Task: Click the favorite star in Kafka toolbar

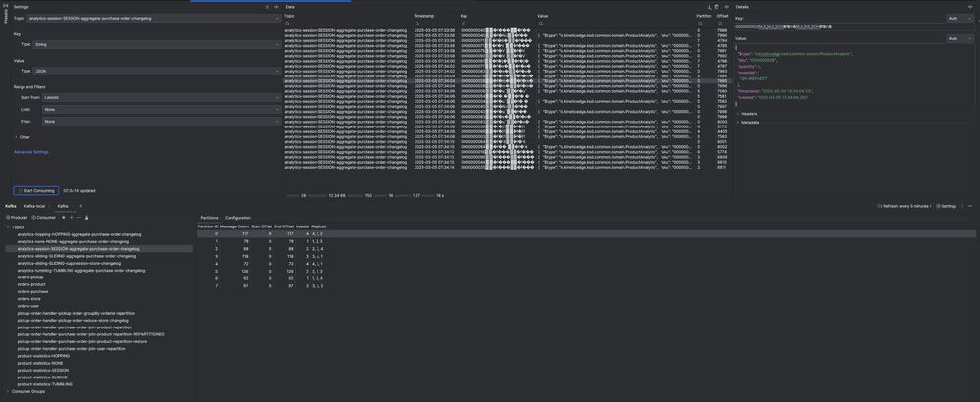Action: click(64, 217)
